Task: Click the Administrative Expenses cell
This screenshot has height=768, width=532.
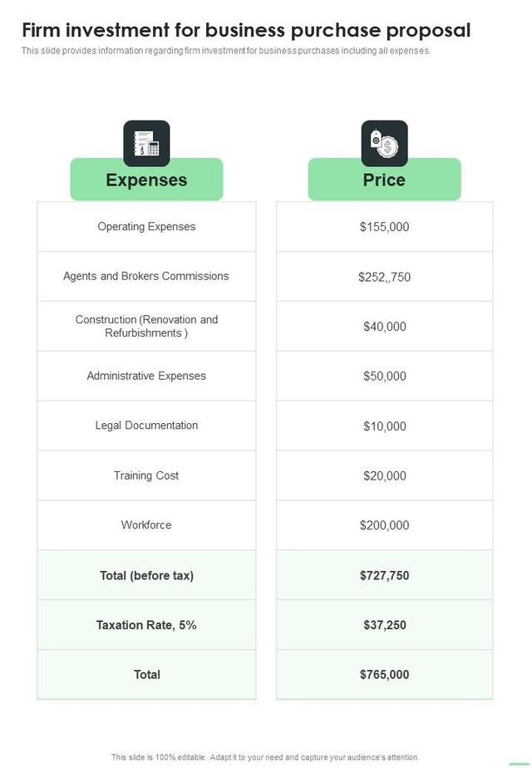Action: (146, 377)
